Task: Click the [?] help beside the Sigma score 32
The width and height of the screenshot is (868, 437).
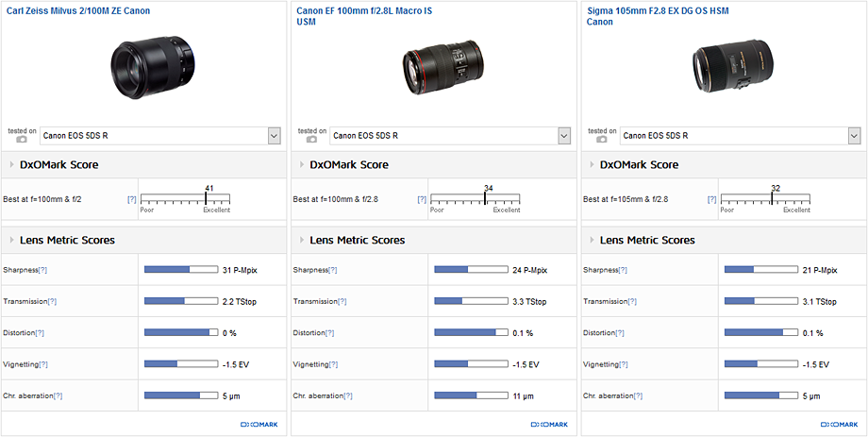Action: [712, 199]
